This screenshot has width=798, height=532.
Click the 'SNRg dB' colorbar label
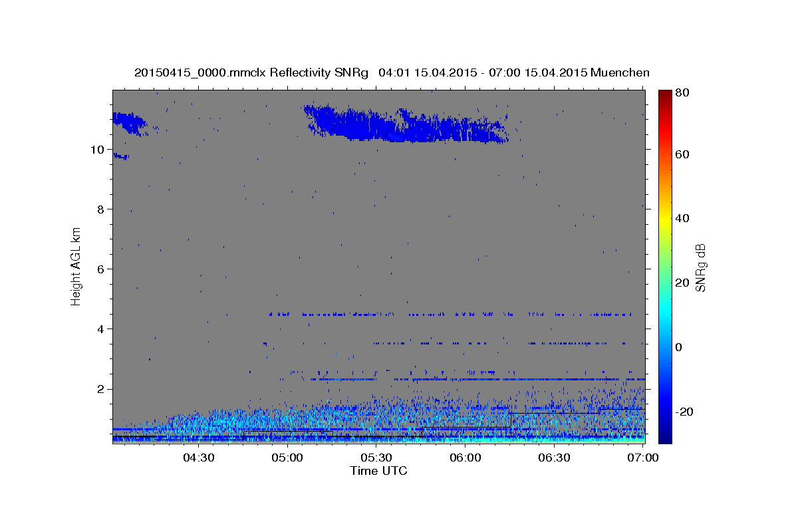click(700, 268)
